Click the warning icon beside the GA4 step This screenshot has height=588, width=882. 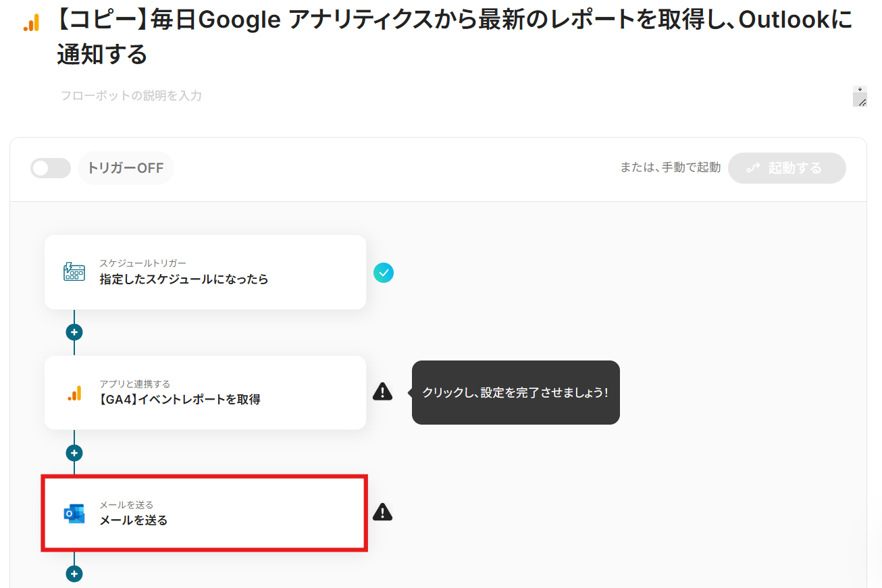tap(383, 392)
